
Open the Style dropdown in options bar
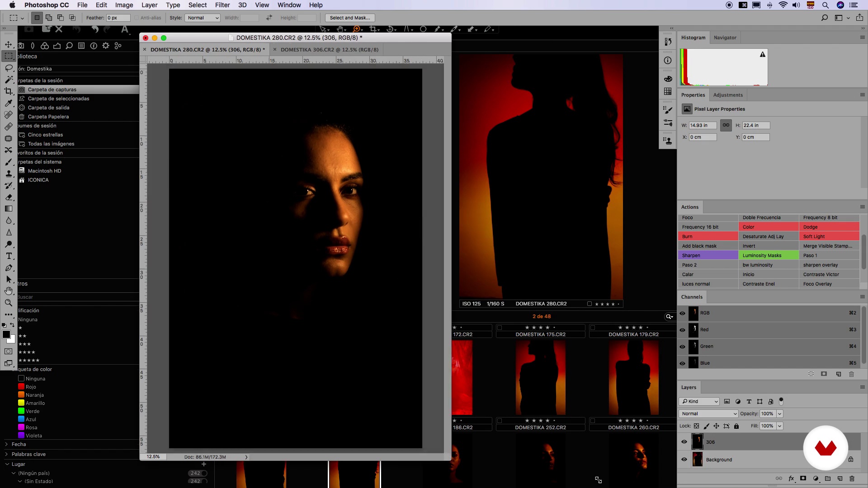coord(202,18)
